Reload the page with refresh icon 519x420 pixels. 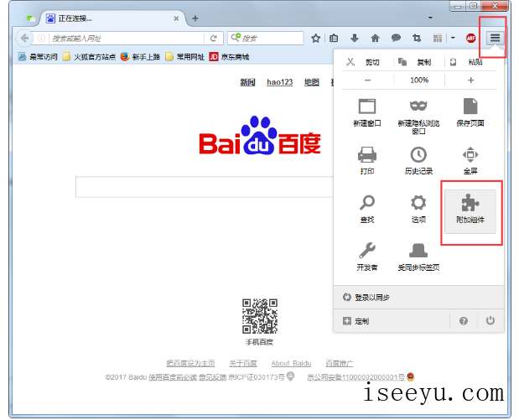214,38
